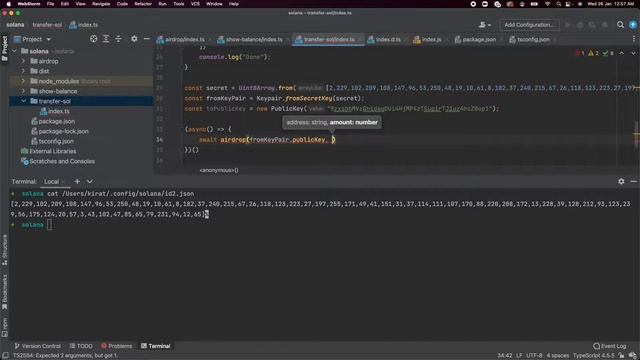
Task: Click the Apple menu icon
Action: 8,4
